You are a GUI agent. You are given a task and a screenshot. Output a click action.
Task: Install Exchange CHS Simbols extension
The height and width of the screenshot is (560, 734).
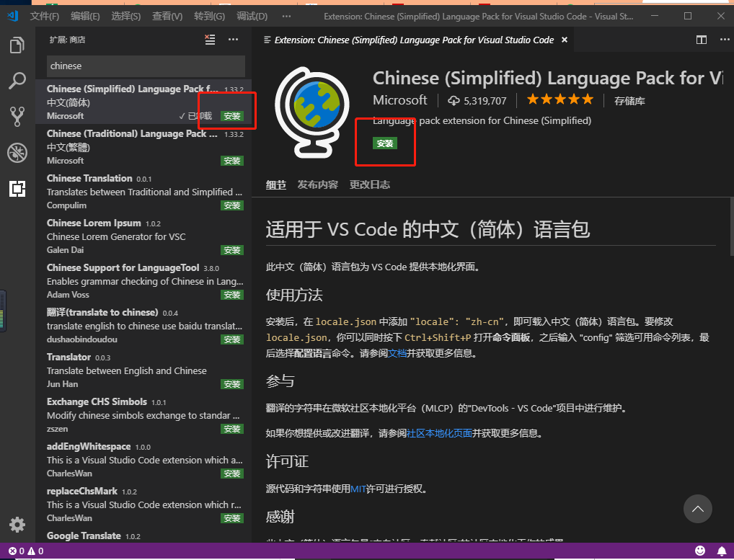point(231,429)
